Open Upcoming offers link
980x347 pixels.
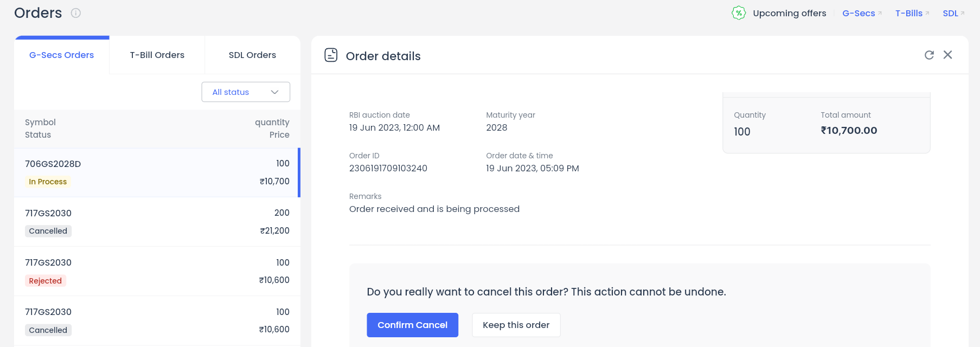[790, 13]
